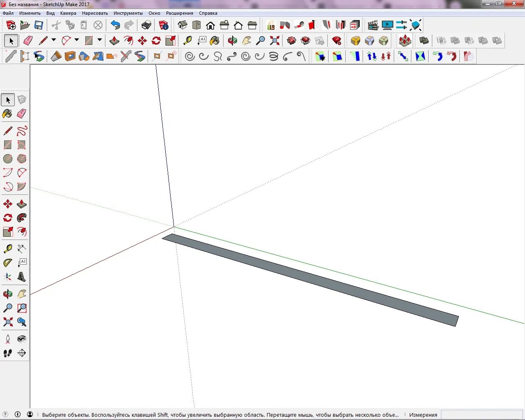Viewport: 525px width, 420px height.
Task: Undo the last action with blue arrow
Action: [x=115, y=25]
